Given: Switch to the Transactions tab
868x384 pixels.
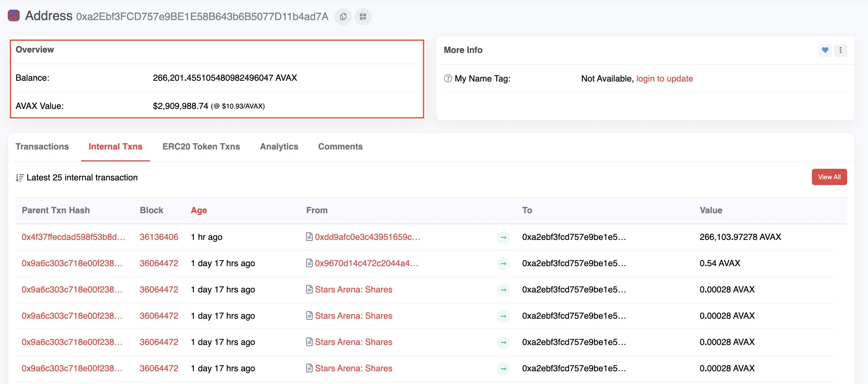Looking at the screenshot, I should pyautogui.click(x=42, y=147).
